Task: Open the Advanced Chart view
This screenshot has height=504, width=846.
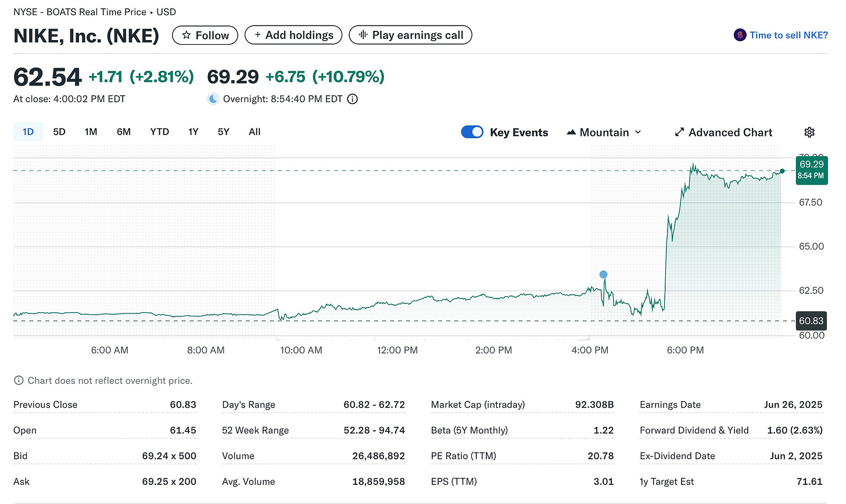Action: click(x=723, y=132)
